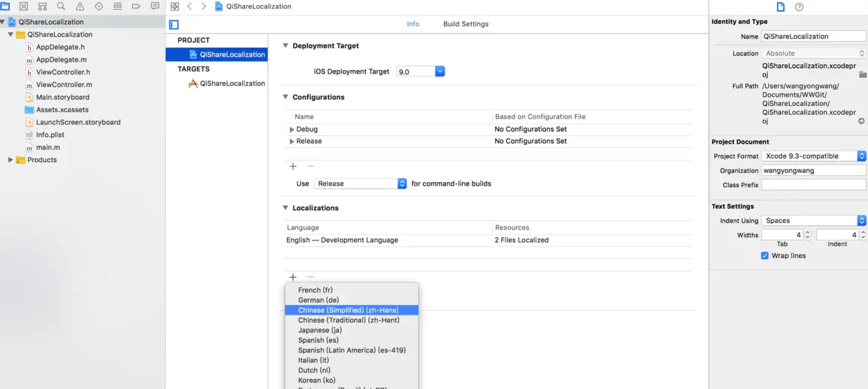
Task: Choose Spanish (Latin America) (es-419)
Action: [x=351, y=350]
